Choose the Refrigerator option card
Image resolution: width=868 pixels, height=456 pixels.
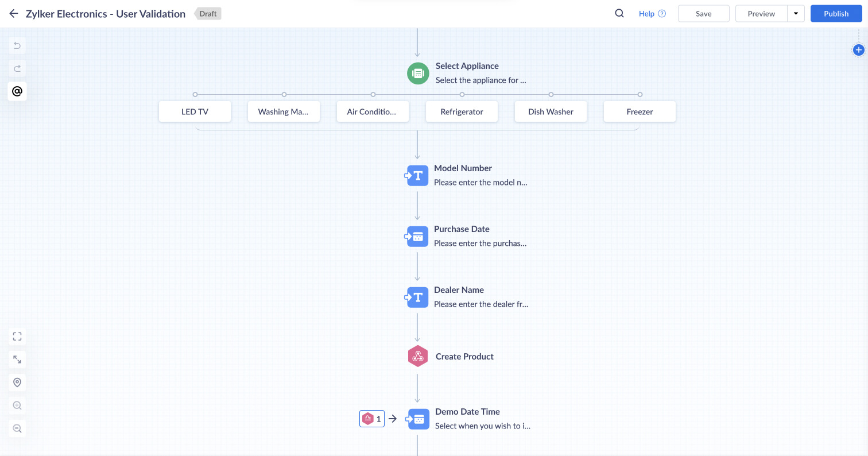(x=462, y=111)
